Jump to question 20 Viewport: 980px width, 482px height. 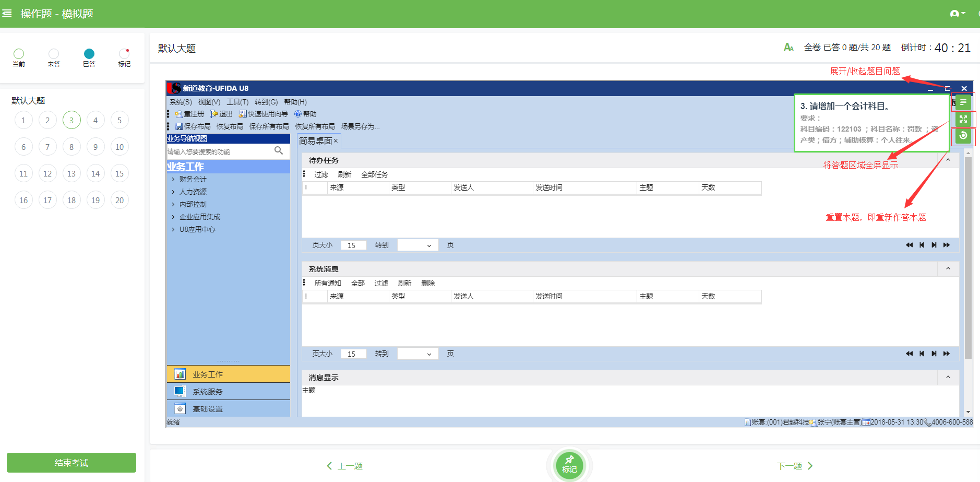[119, 200]
